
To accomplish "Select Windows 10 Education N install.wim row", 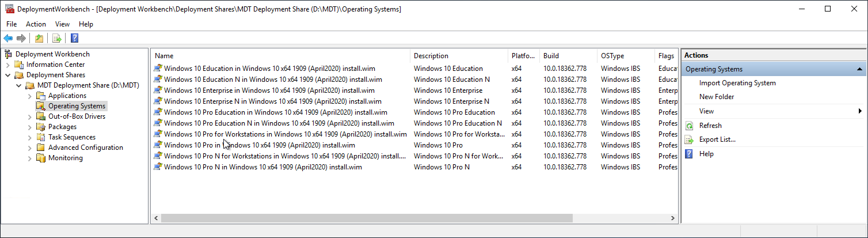I will [x=415, y=80].
